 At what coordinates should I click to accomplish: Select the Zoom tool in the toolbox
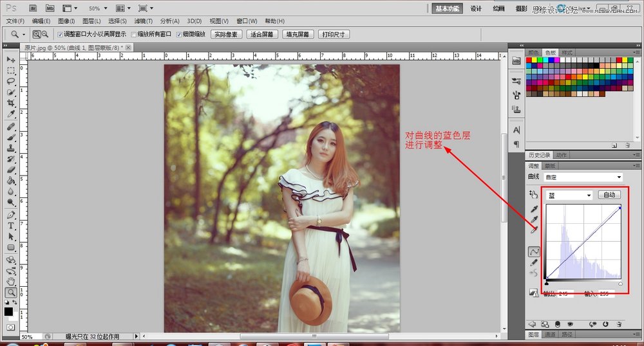coord(11,292)
